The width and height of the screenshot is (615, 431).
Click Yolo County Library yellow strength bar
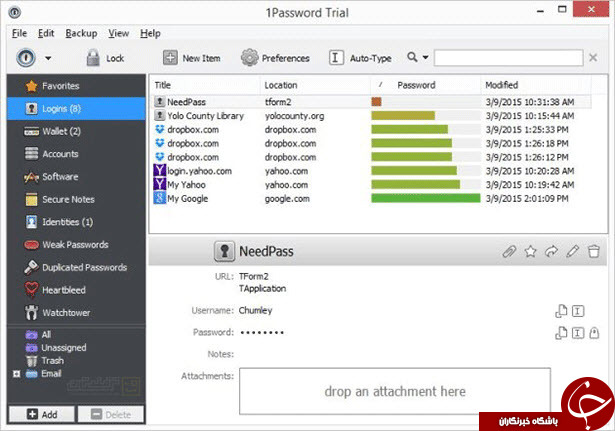(403, 116)
